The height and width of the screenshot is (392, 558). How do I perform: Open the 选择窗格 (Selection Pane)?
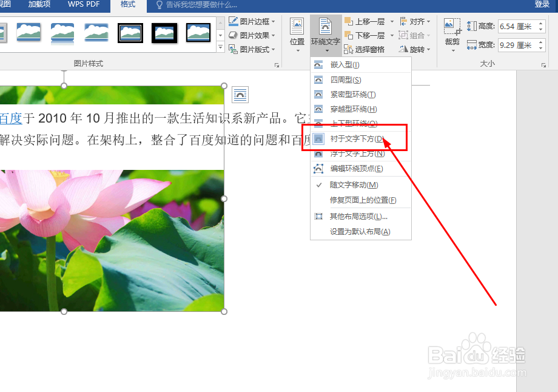pos(369,49)
